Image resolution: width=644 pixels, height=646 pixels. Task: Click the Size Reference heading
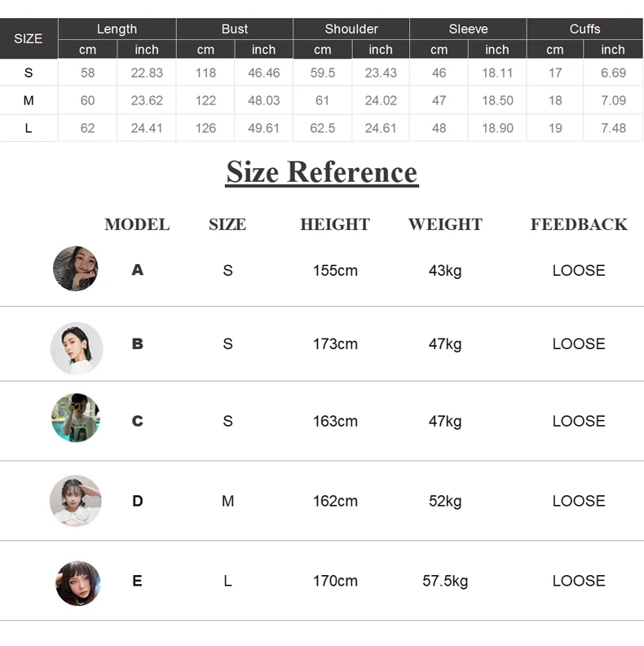point(322,172)
